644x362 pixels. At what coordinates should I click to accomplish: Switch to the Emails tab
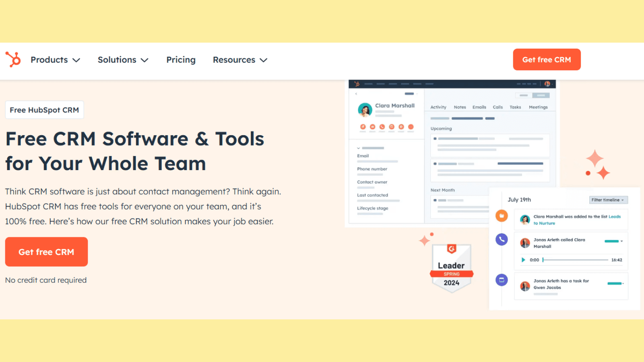[x=479, y=107]
